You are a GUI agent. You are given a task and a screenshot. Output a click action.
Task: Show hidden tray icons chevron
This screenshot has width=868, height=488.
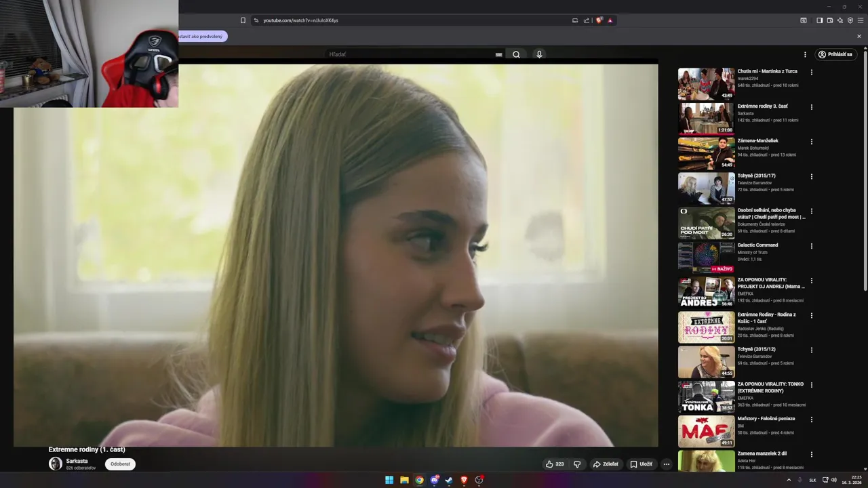pyautogui.click(x=789, y=480)
